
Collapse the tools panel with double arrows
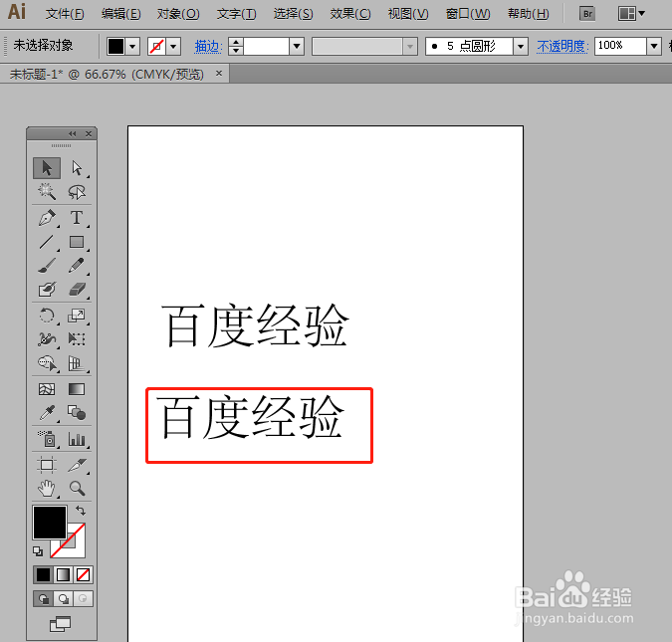pyautogui.click(x=72, y=134)
